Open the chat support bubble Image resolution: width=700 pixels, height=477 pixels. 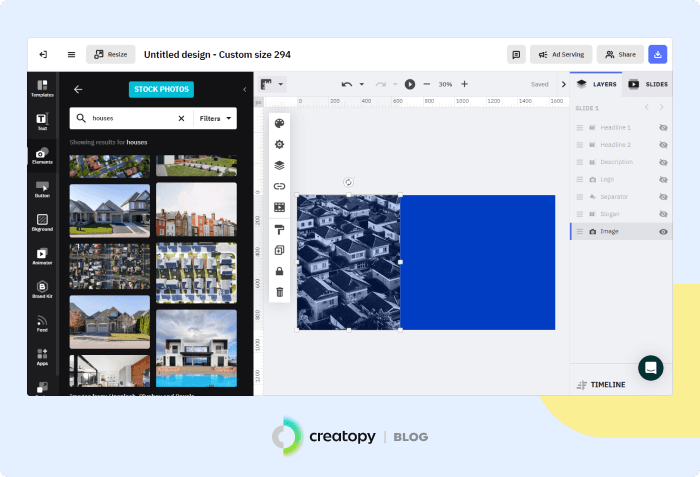(650, 367)
